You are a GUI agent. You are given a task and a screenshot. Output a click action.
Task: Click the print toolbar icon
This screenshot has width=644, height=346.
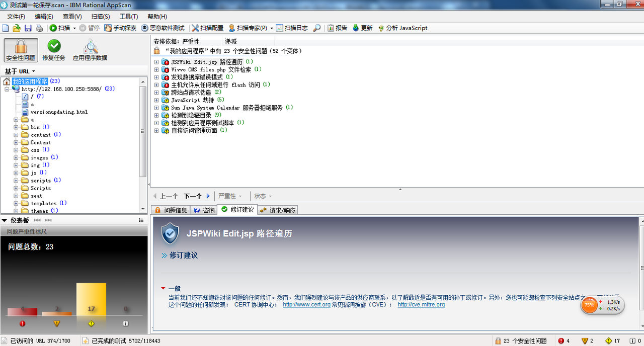point(39,28)
